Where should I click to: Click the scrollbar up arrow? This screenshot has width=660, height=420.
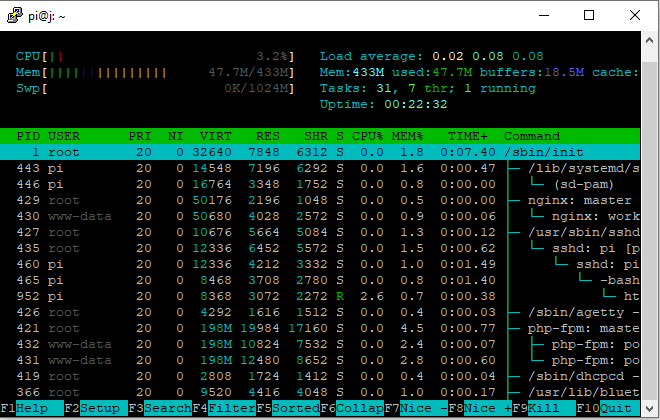click(x=649, y=40)
